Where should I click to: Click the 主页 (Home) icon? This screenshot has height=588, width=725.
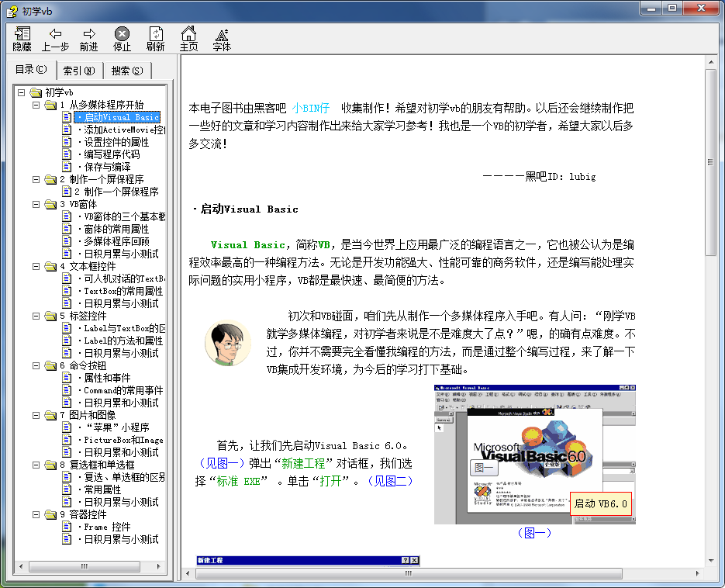[190, 37]
